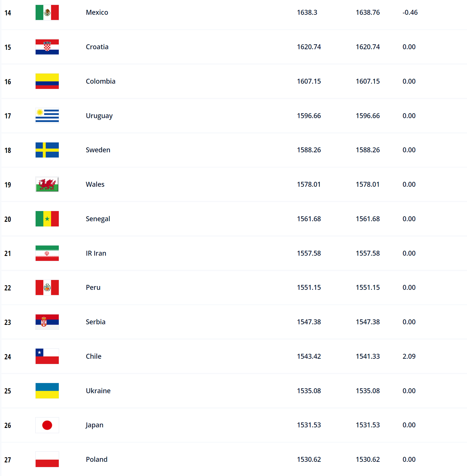The width and height of the screenshot is (467, 476).
Task: Click the Mexico flag icon
Action: pos(47,12)
